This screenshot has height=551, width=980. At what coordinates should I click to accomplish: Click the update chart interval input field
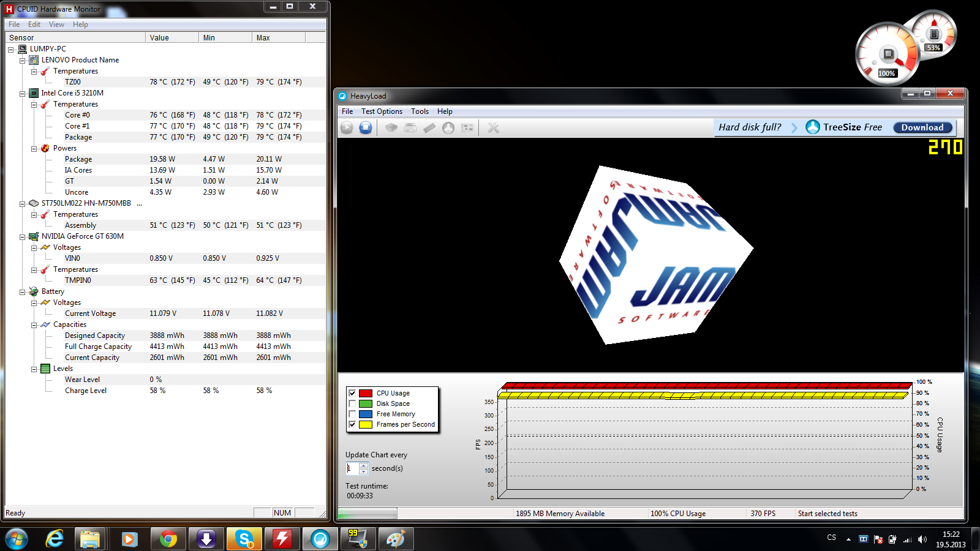[x=352, y=468]
